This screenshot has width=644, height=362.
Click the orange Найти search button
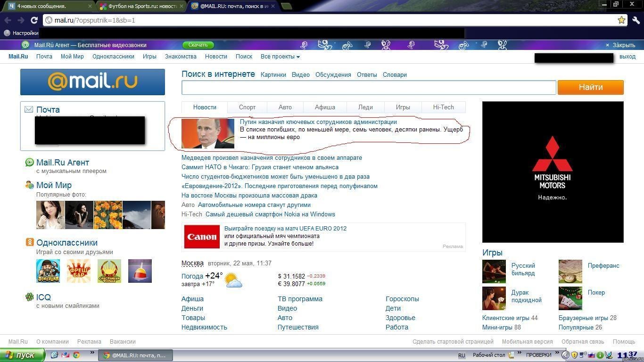coord(591,87)
